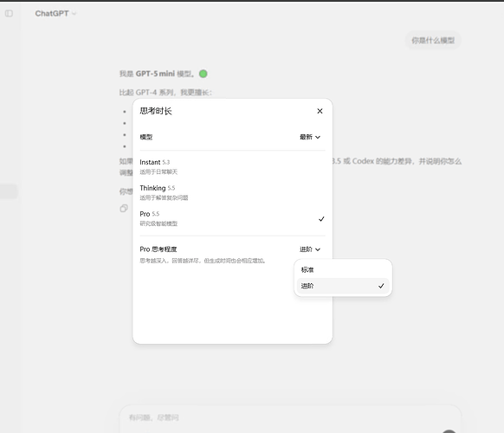Toggle the sidebar panel icon
Viewport: 504px width, 433px height.
coord(9,14)
